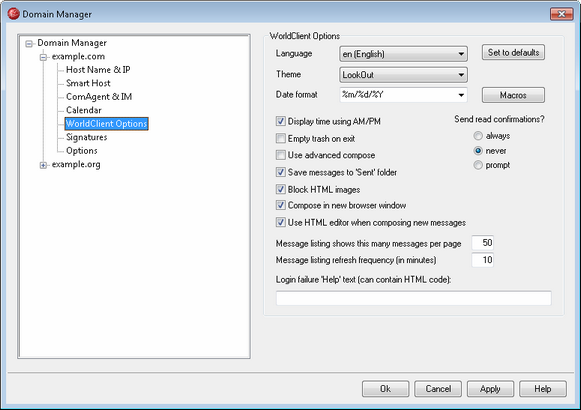Enable Use advanced compose option
This screenshot has width=581, height=410.
[280, 155]
